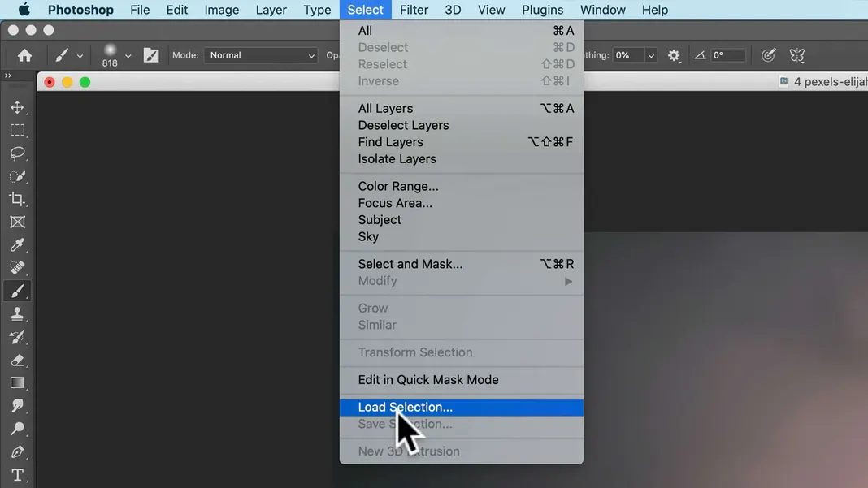
Task: Open the File menu
Action: click(140, 10)
